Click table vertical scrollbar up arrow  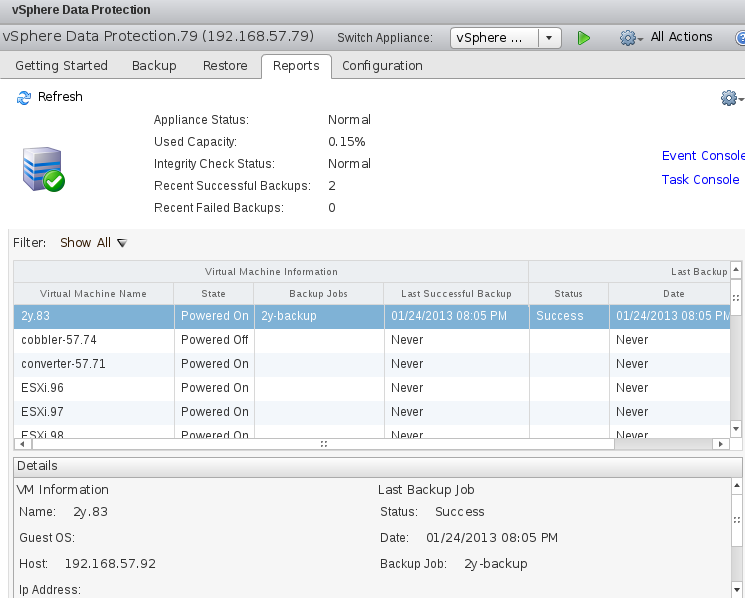[735, 270]
